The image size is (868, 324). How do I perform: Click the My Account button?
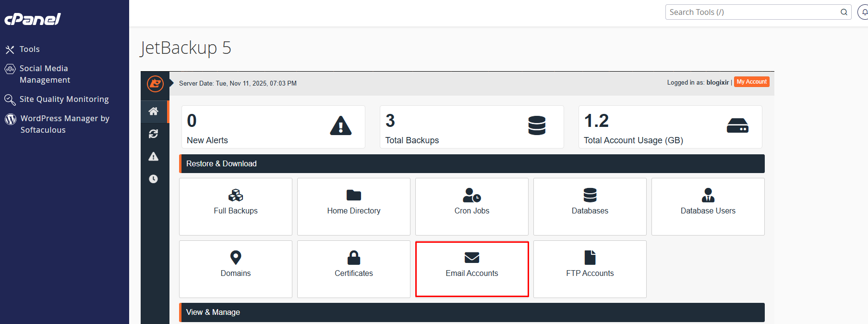pyautogui.click(x=751, y=82)
